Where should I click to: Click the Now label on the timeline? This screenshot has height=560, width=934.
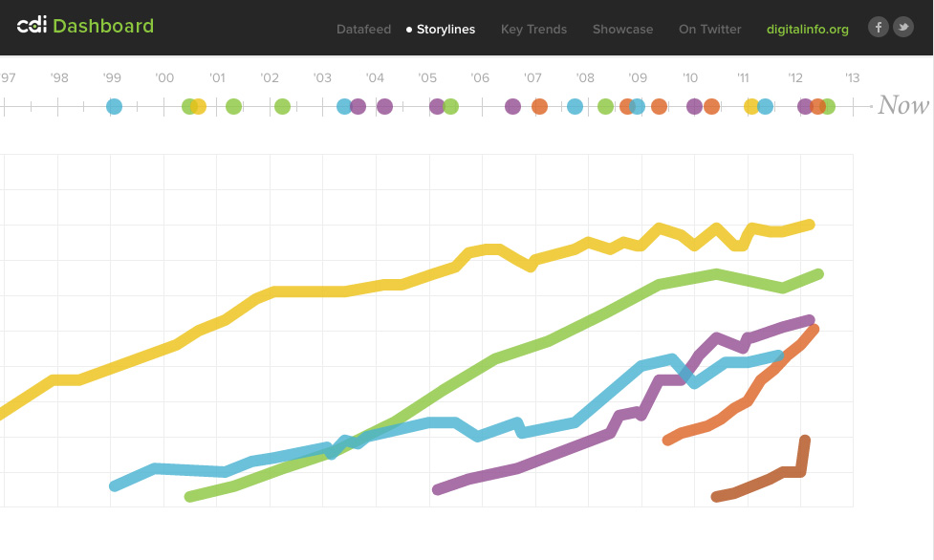(x=901, y=105)
